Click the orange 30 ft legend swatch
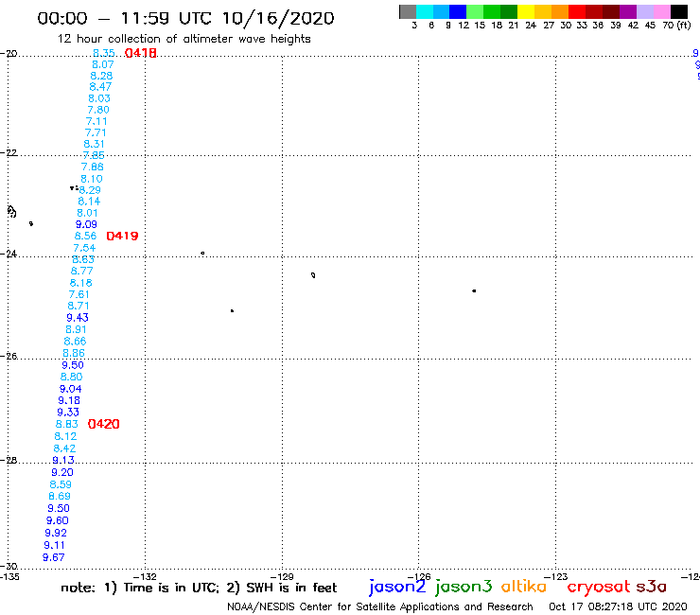Viewport: 700px width, 615px height. coord(560,11)
